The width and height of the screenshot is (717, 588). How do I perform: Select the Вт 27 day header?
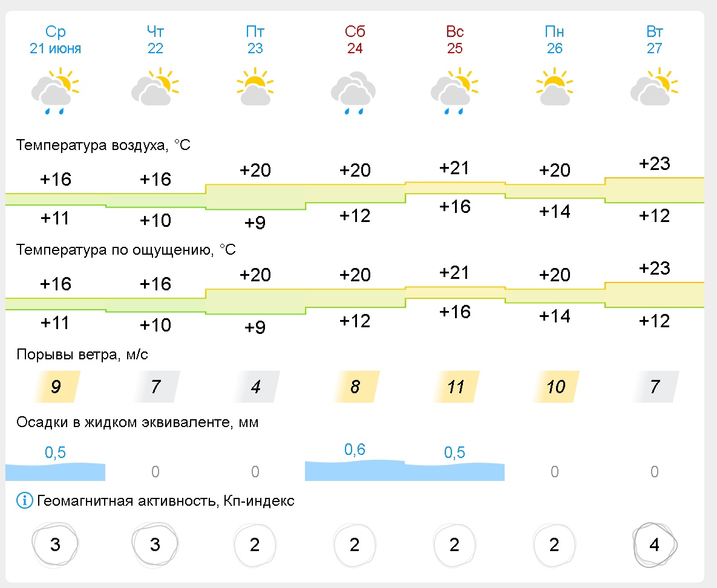pos(654,40)
